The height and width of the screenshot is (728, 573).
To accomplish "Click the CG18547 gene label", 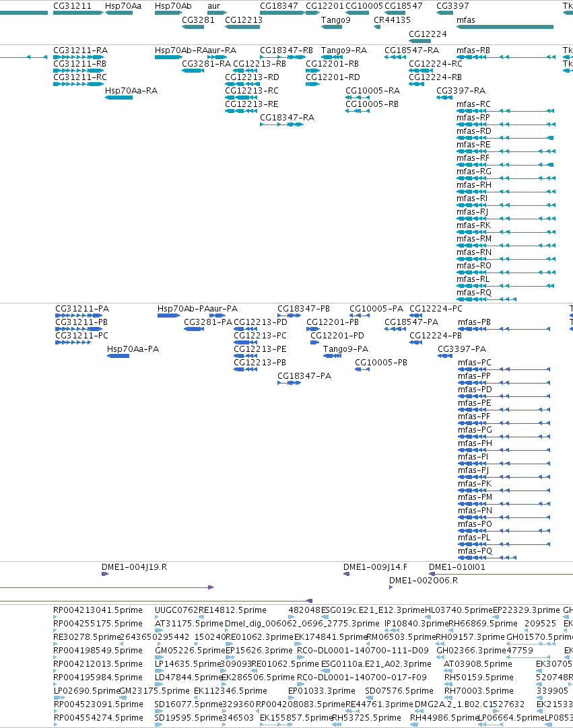I will pyautogui.click(x=403, y=6).
